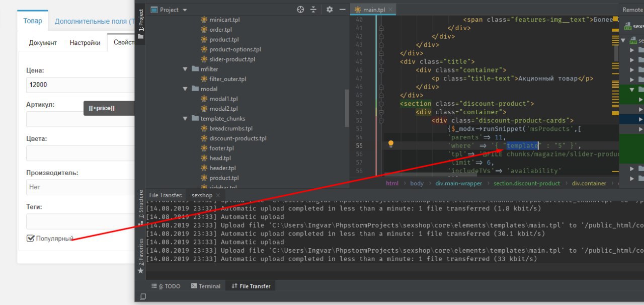
Task: Click 'body' in the editor breadcrumb
Action: pyautogui.click(x=417, y=183)
